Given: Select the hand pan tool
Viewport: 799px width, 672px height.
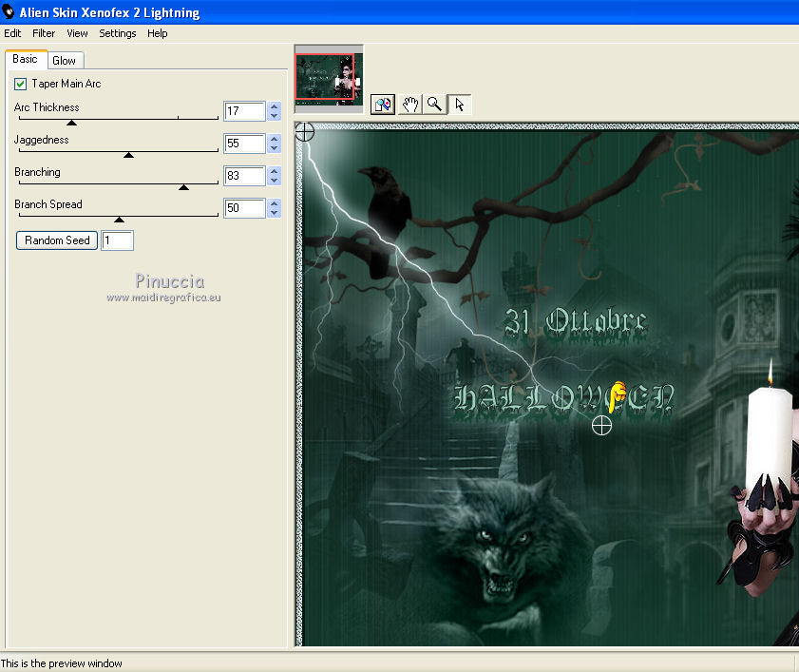Looking at the screenshot, I should tap(410, 105).
